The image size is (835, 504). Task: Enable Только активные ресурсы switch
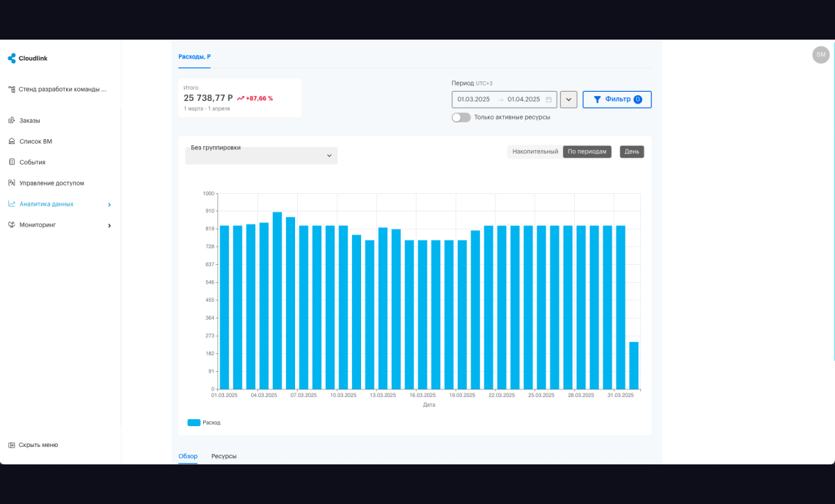[461, 117]
